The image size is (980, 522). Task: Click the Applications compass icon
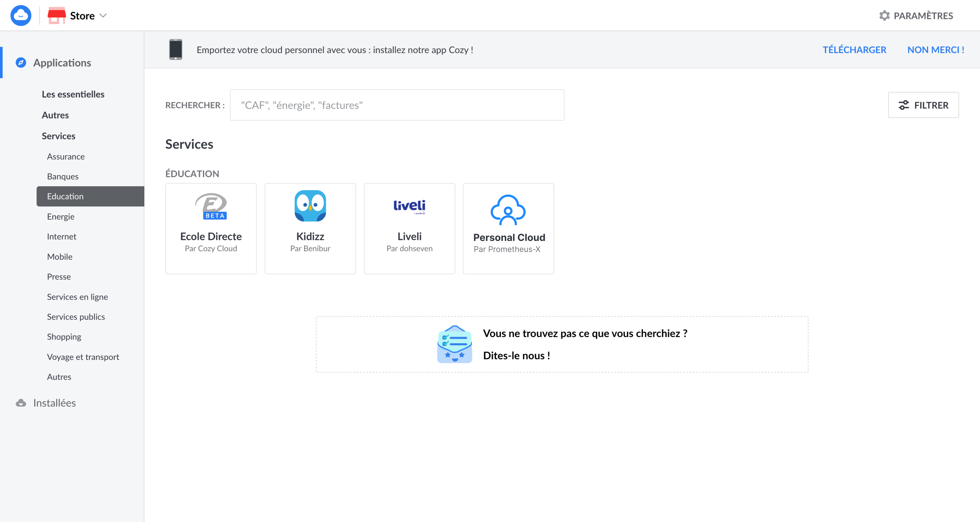coord(21,62)
